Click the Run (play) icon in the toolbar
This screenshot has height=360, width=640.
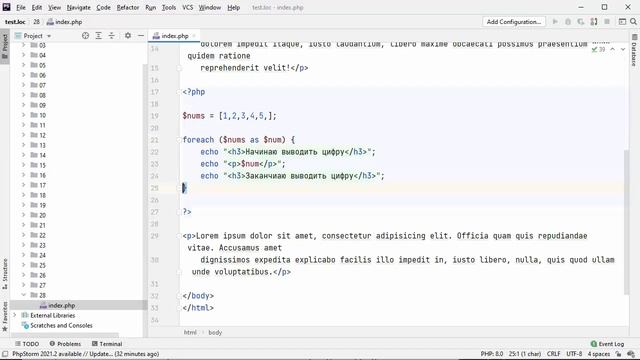click(x=555, y=22)
